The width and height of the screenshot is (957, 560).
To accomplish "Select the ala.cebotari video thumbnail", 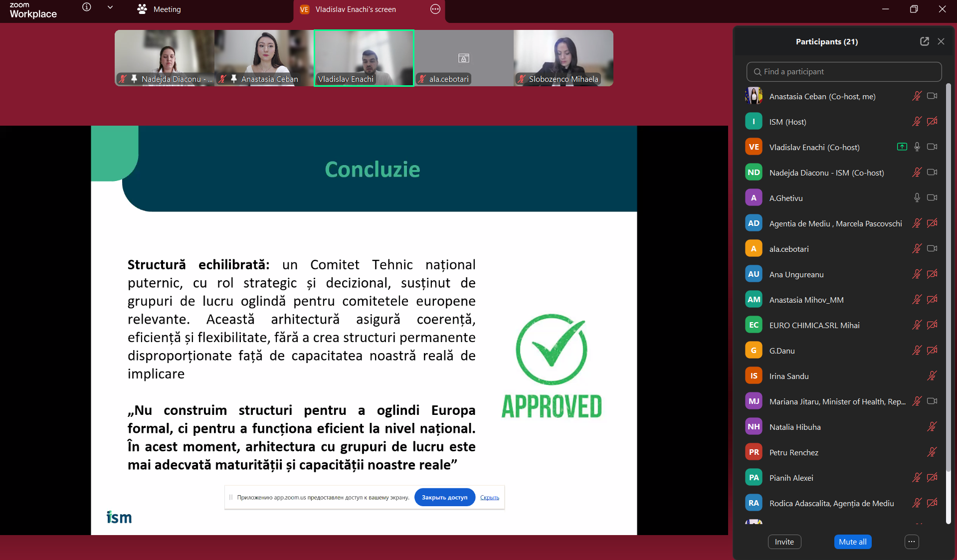I will click(x=464, y=58).
